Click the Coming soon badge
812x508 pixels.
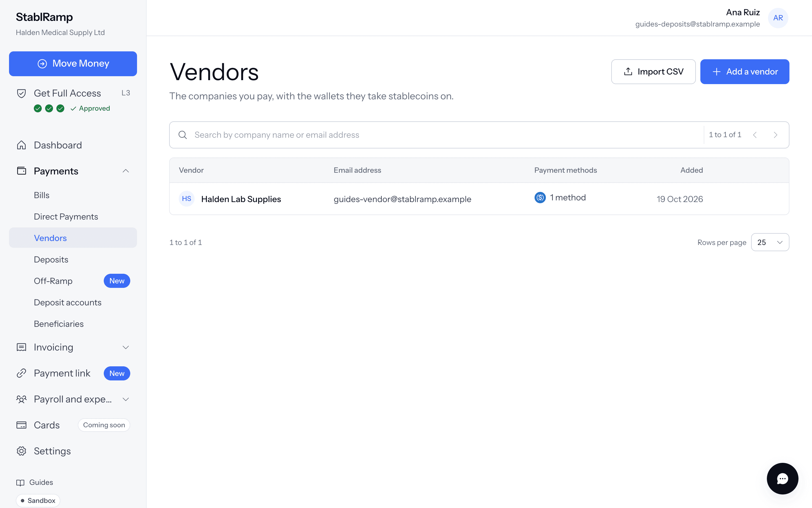104,425
